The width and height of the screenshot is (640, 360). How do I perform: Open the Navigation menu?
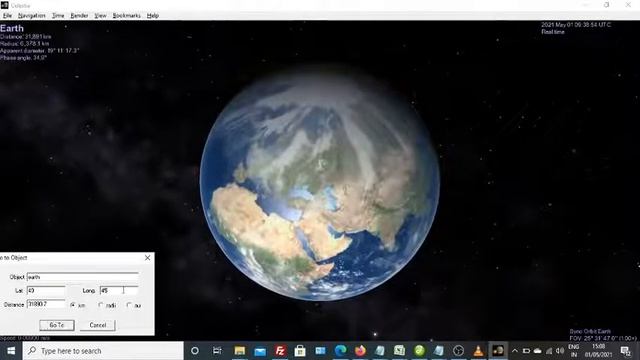coord(31,16)
